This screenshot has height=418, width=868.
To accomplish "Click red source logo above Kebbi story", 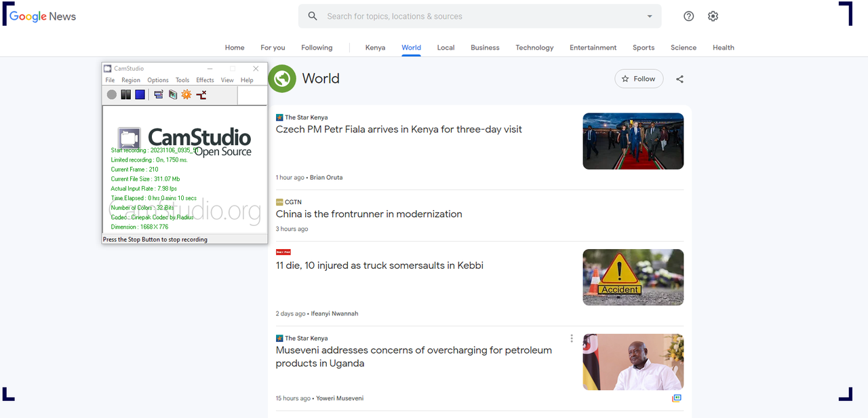I will click(283, 252).
